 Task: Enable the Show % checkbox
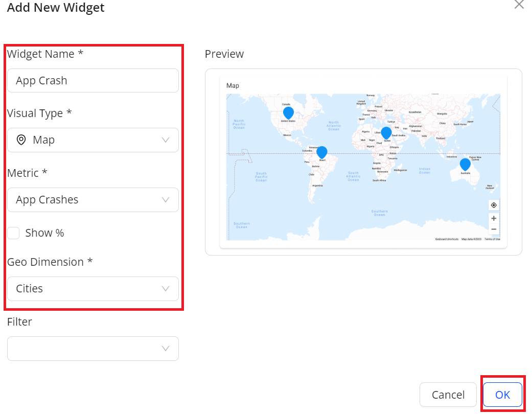point(14,233)
